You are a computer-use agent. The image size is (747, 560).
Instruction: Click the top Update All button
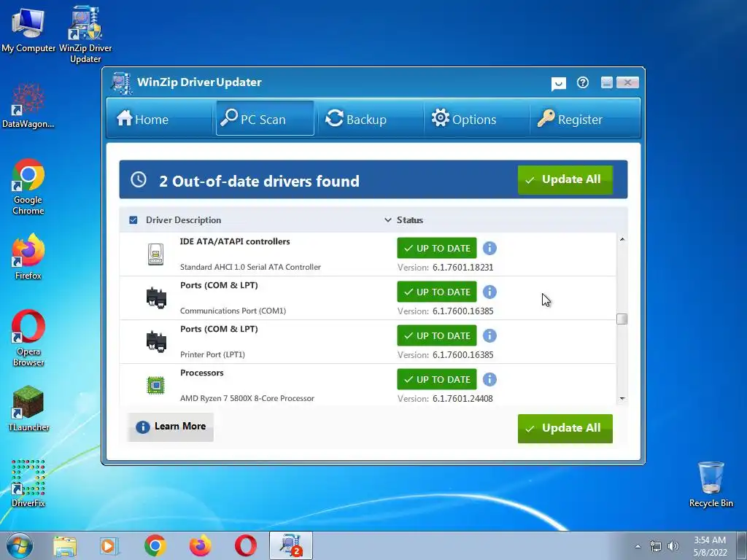pos(565,179)
